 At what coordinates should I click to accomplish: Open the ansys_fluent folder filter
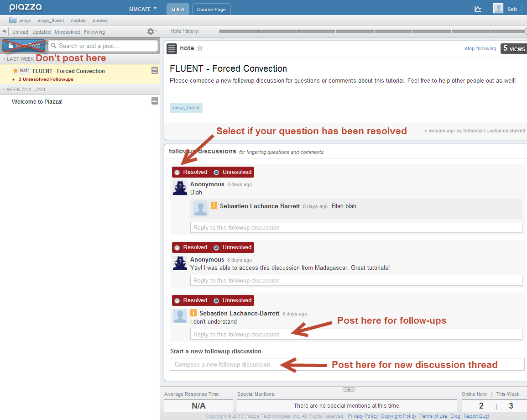click(x=51, y=21)
